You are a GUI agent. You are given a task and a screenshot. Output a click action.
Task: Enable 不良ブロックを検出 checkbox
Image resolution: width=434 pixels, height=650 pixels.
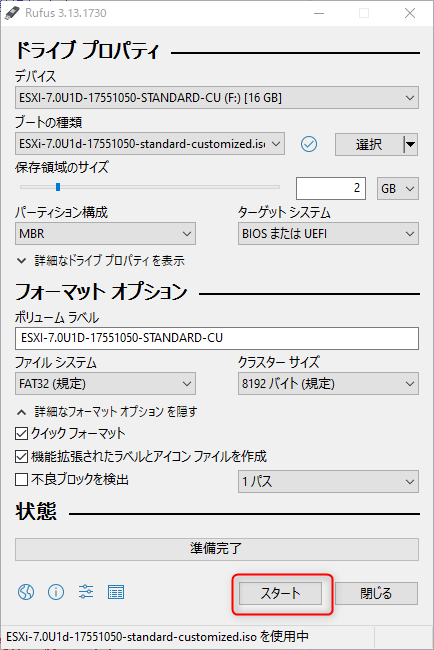tap(21, 480)
